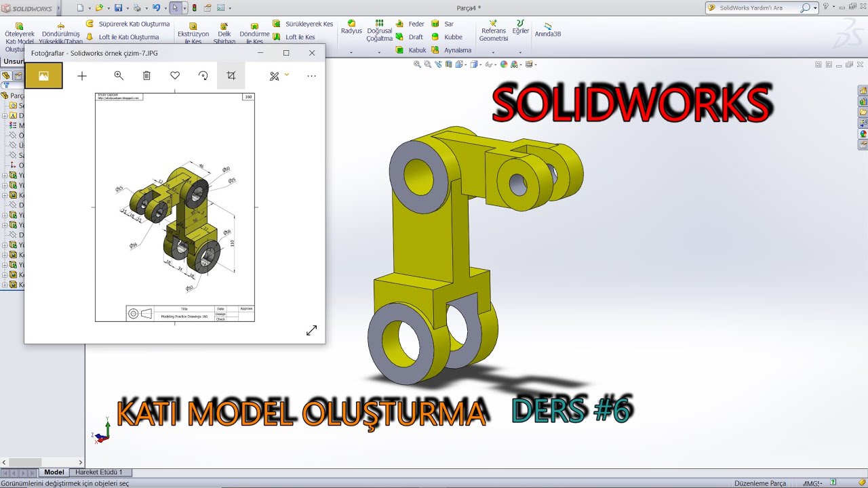Click Loft ile Kes
Image resolution: width=868 pixels, height=488 pixels.
tap(294, 37)
